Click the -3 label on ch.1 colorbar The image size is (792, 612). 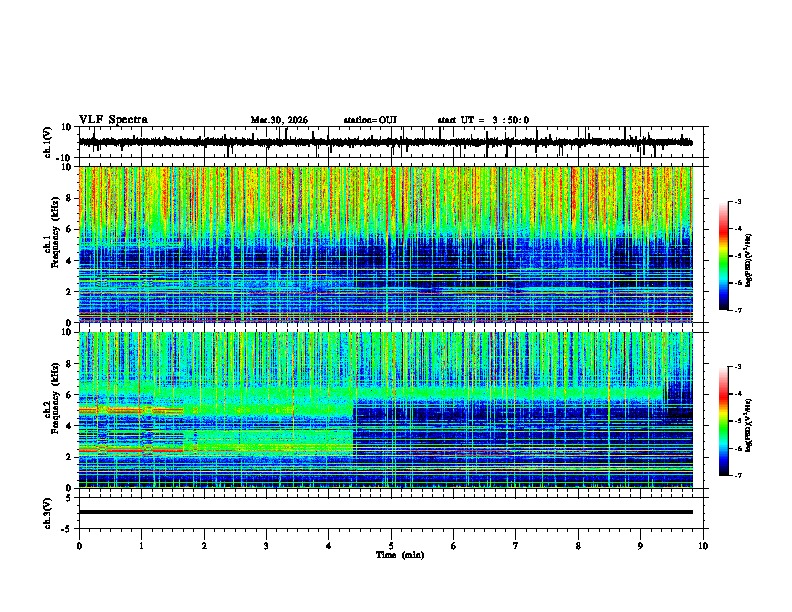click(738, 201)
